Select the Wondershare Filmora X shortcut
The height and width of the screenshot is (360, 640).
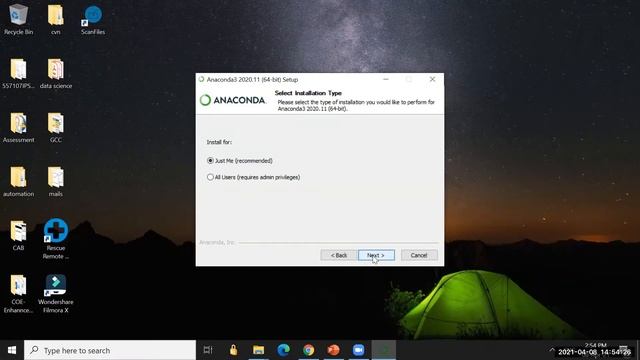(x=56, y=293)
